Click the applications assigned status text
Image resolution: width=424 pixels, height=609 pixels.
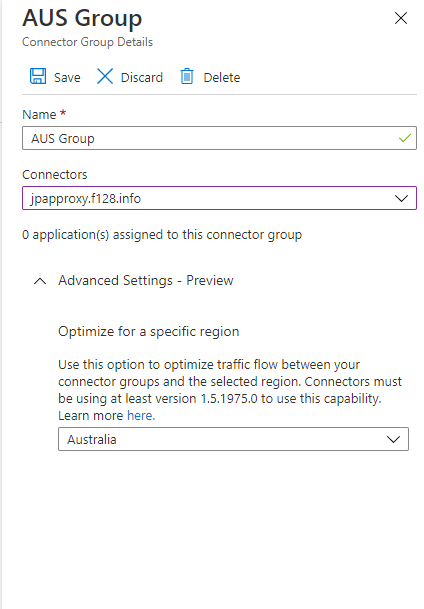[x=162, y=235]
